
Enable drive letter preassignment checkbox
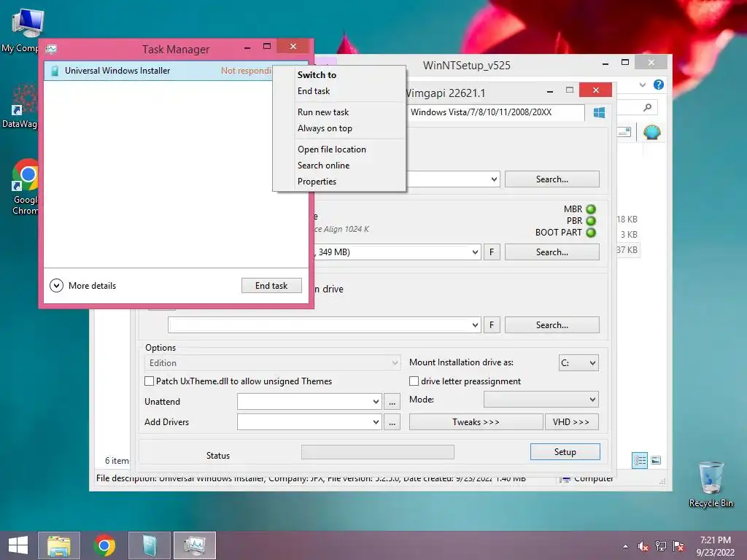pos(414,381)
